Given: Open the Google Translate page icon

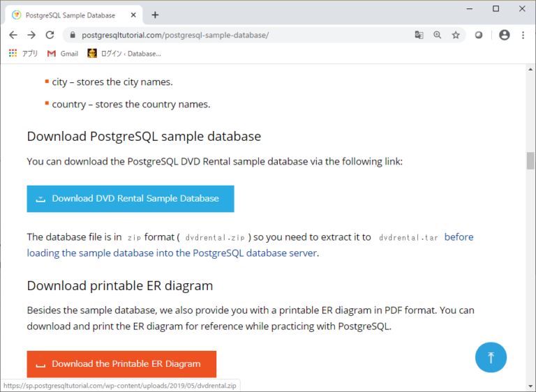Looking at the screenshot, I should [x=419, y=35].
